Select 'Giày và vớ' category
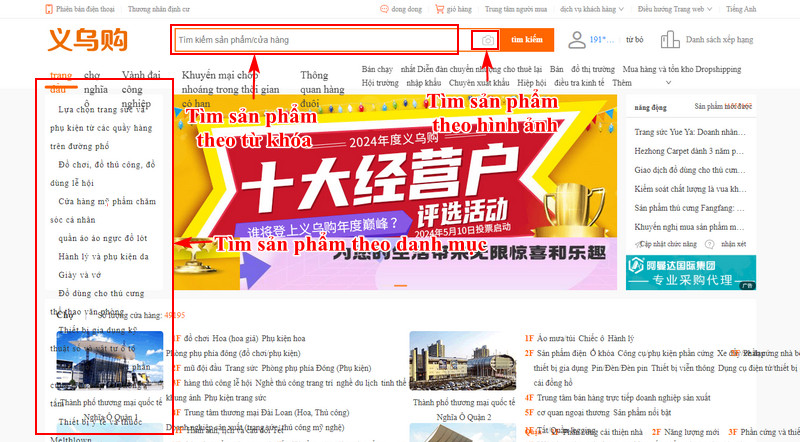800x442 pixels. click(x=80, y=275)
